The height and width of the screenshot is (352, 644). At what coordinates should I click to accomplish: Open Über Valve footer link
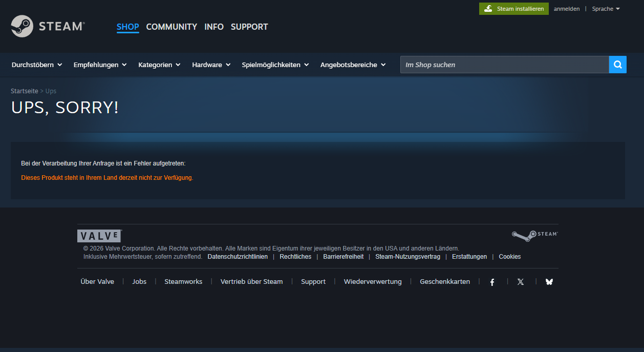(97, 282)
